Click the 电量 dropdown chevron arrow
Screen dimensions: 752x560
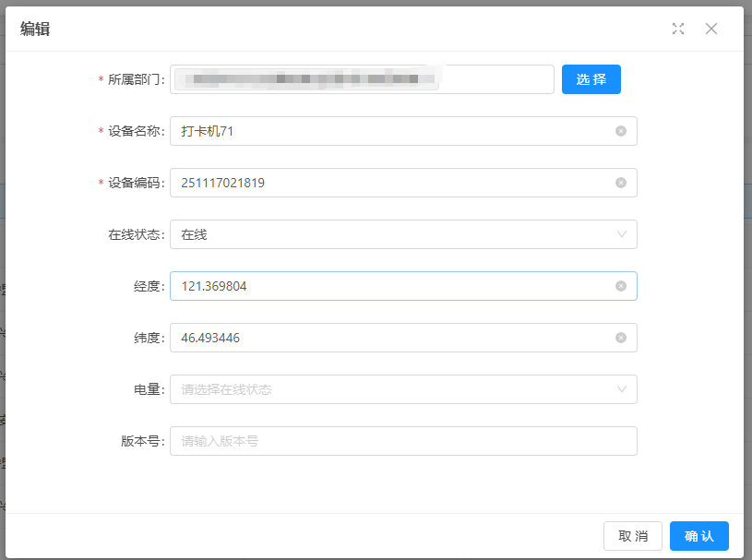(x=622, y=389)
